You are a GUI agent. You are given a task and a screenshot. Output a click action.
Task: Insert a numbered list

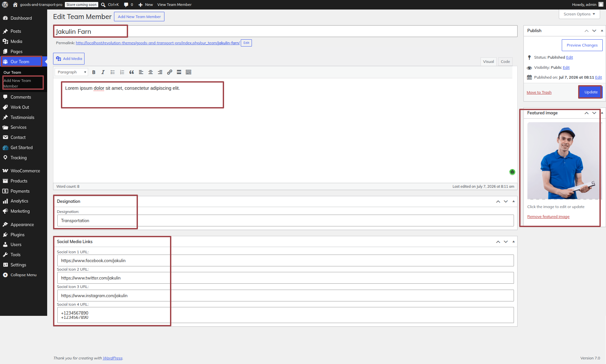[122, 72]
